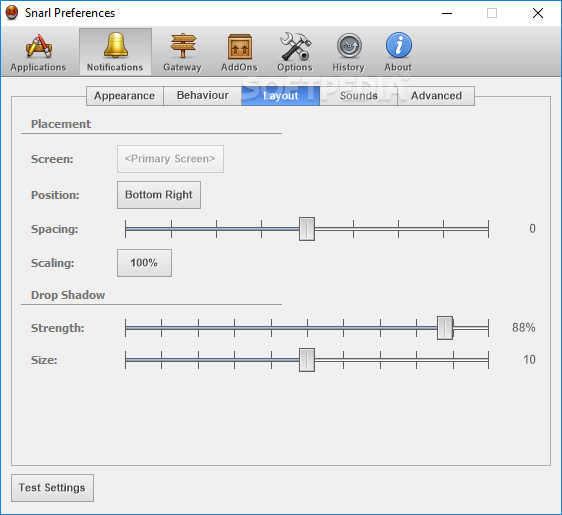Switch to the Advanced tab

436,96
